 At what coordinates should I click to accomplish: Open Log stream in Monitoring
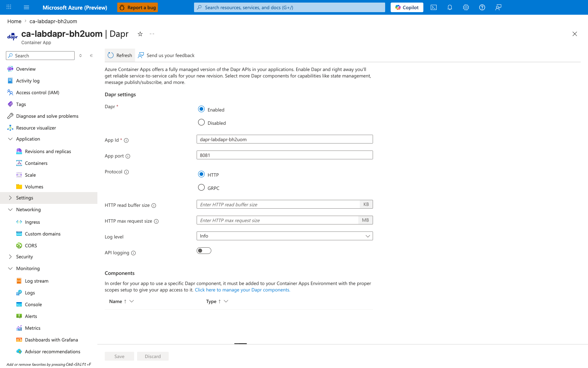coord(37,281)
